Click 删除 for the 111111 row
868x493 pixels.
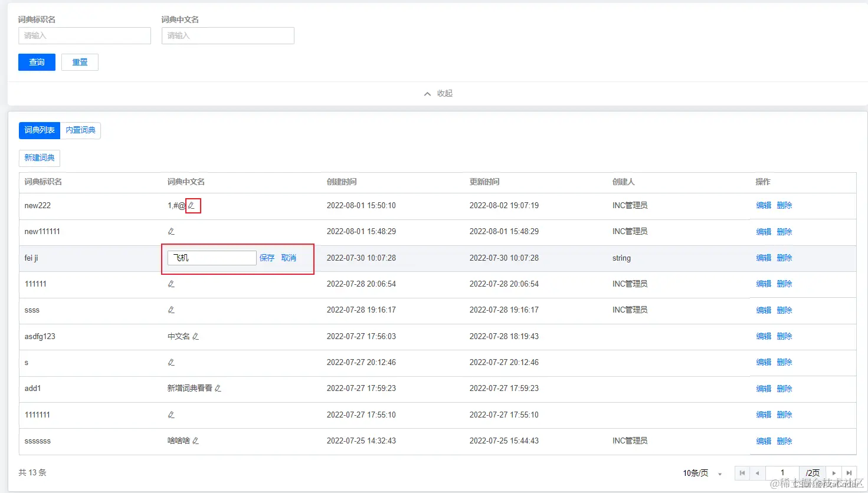784,284
